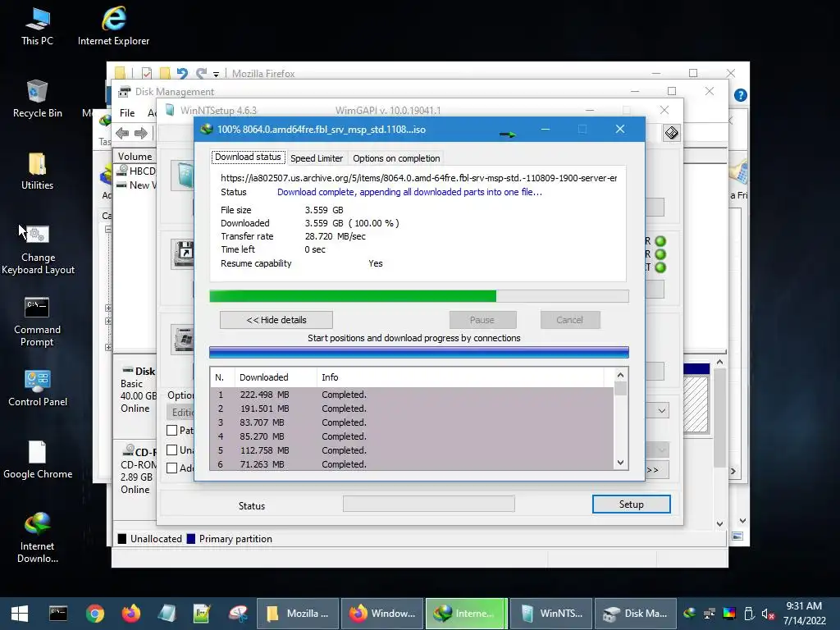Open Google Chrome desktop shortcut
The image size is (840, 630).
click(x=38, y=459)
